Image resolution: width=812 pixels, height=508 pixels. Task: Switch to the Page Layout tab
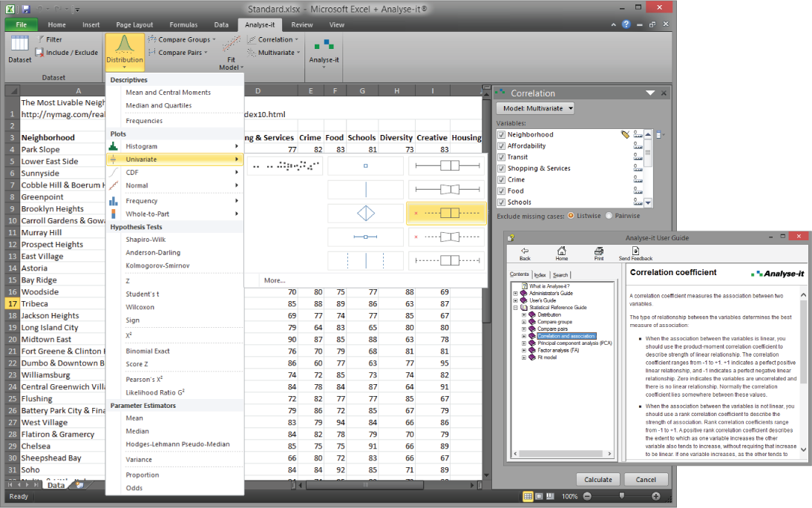point(134,24)
